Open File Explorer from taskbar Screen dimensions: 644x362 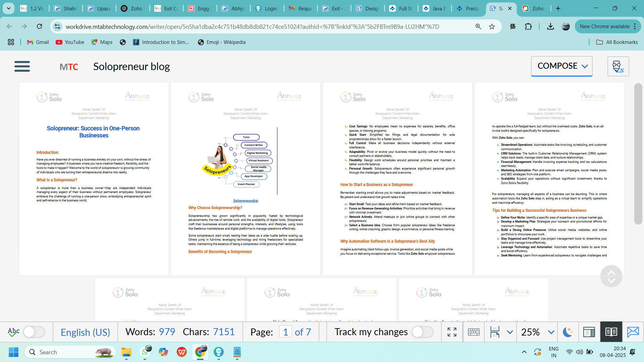click(x=126, y=352)
